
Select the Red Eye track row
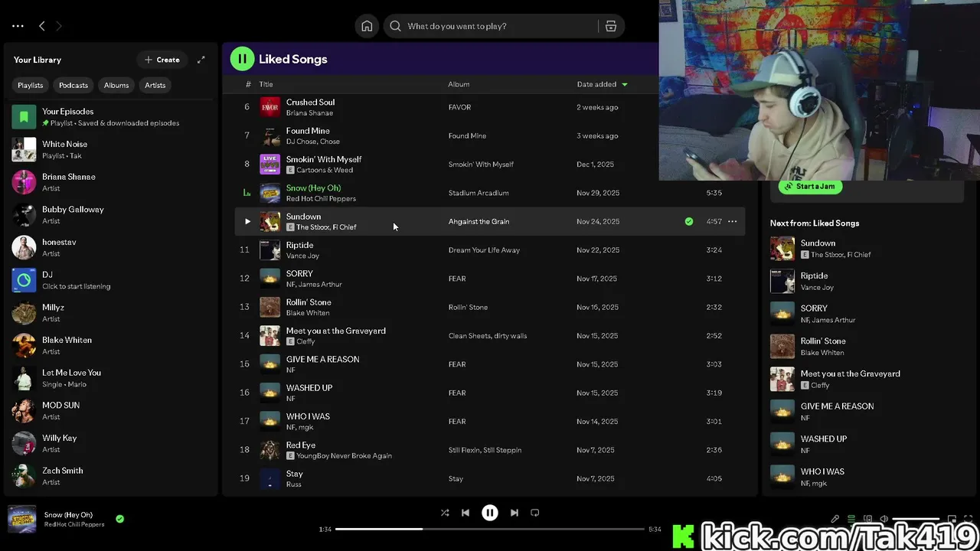(x=490, y=450)
